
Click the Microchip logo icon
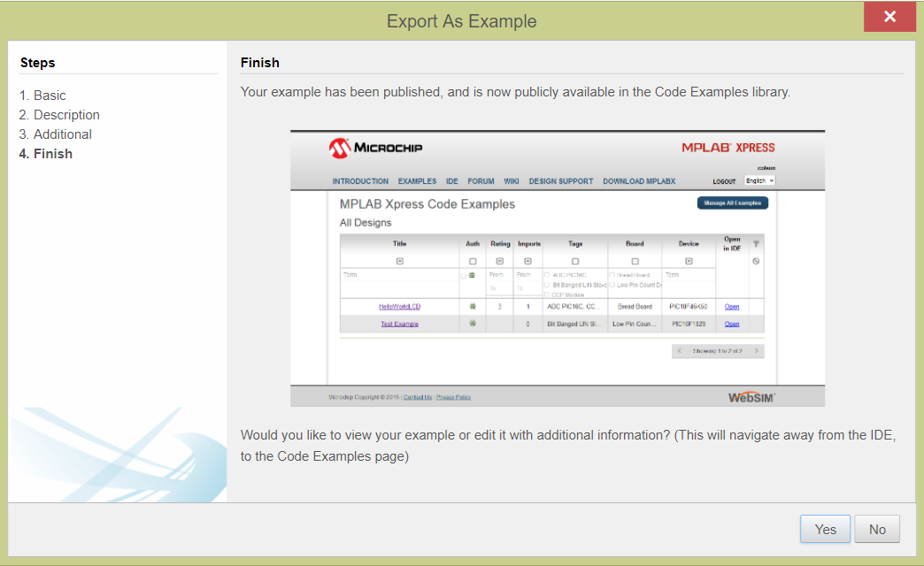click(x=340, y=148)
